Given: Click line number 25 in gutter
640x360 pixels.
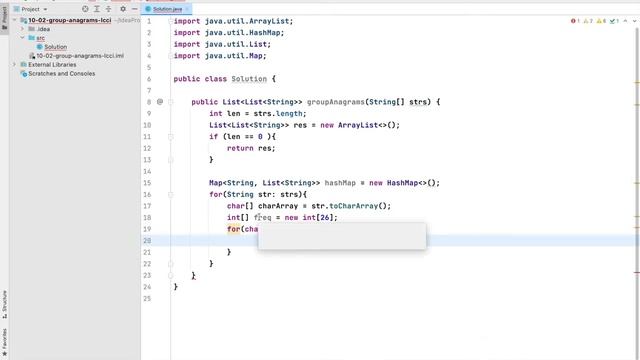Looking at the screenshot, I should point(147,298).
